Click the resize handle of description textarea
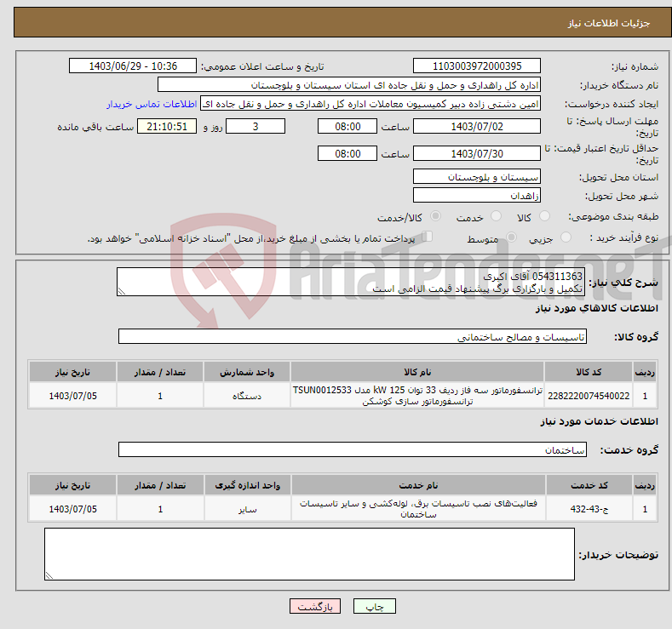Image resolution: width=672 pixels, height=629 pixels. [x=122, y=292]
